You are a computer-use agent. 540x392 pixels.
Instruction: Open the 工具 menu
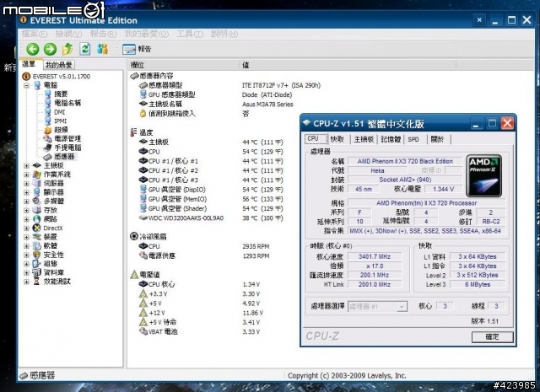point(190,34)
